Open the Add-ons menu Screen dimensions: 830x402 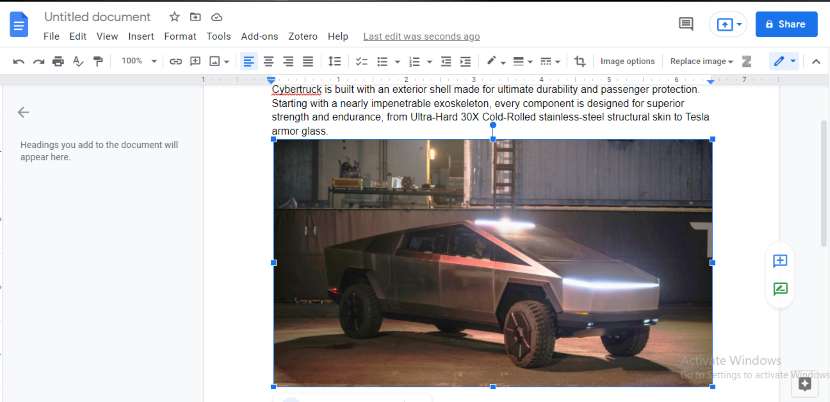click(x=259, y=37)
